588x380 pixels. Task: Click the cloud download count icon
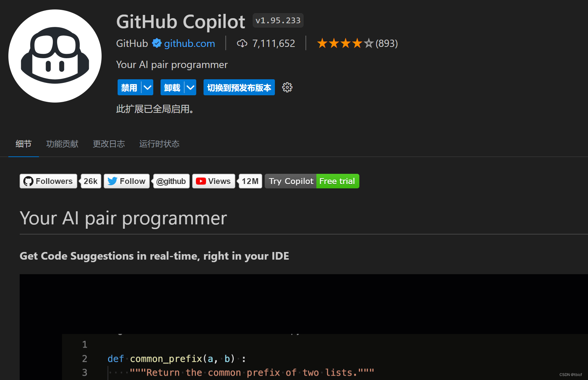[x=242, y=44]
